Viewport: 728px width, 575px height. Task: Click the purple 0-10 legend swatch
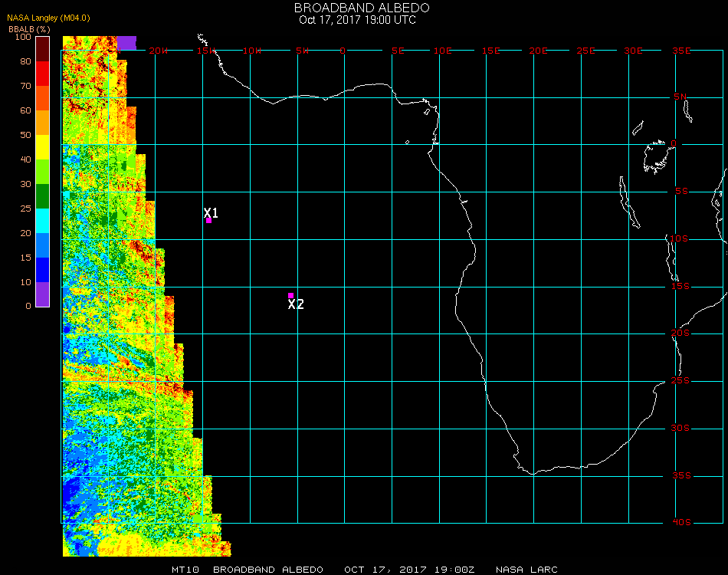pos(43,294)
